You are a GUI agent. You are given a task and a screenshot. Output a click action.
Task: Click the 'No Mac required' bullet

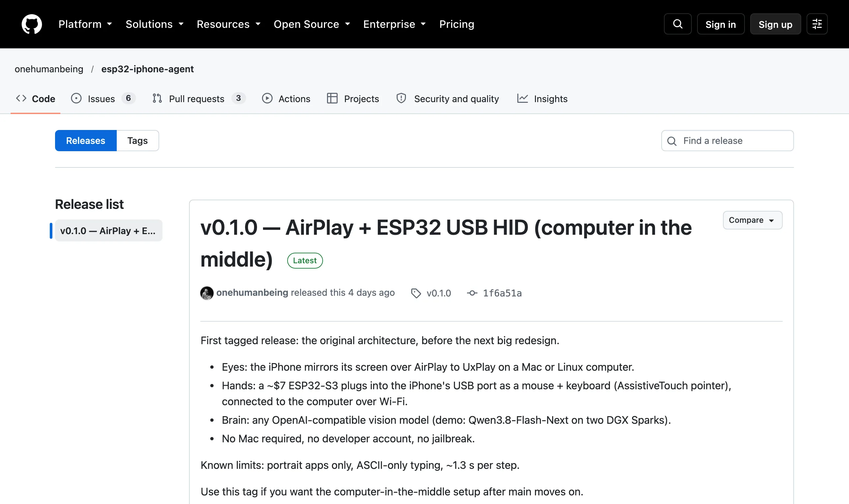[348, 439]
